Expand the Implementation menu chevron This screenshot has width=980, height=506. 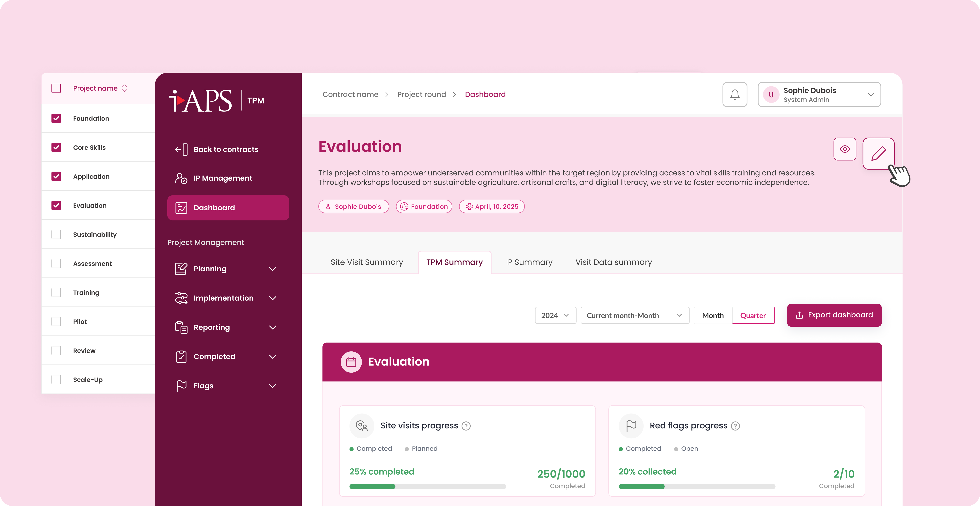pos(272,298)
